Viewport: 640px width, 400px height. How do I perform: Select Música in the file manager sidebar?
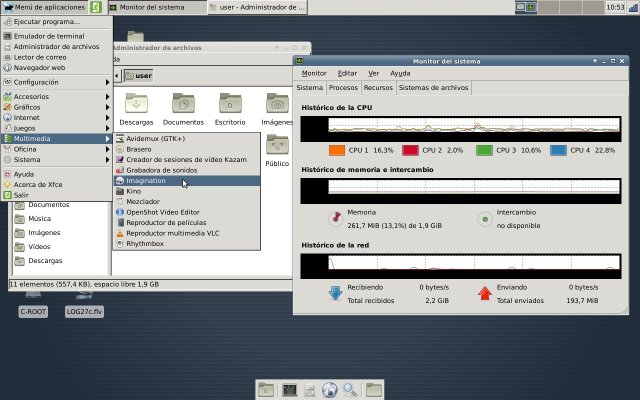40,218
